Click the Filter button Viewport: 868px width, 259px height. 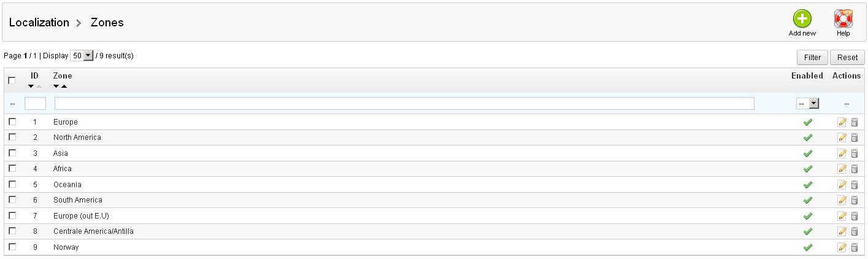812,57
